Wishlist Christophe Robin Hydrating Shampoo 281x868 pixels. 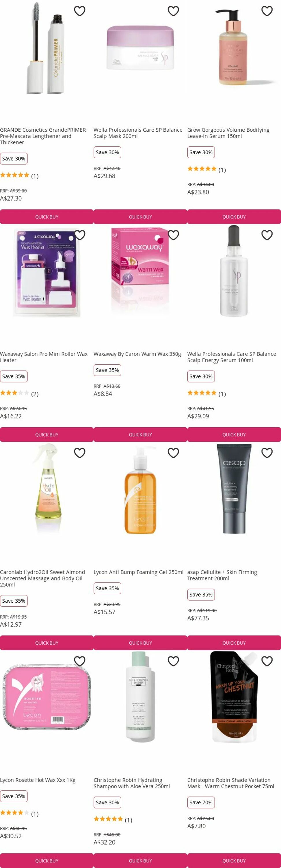(x=173, y=661)
